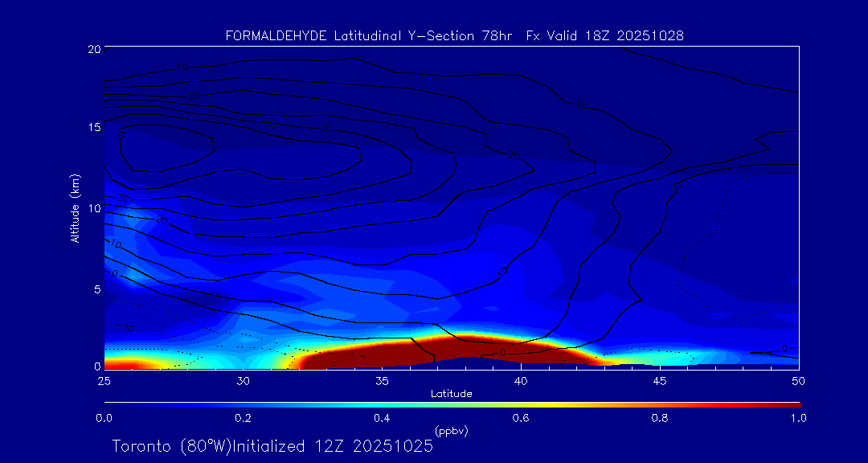Click the 0.4 label on the colorbar
The image size is (868, 463).
(x=382, y=418)
